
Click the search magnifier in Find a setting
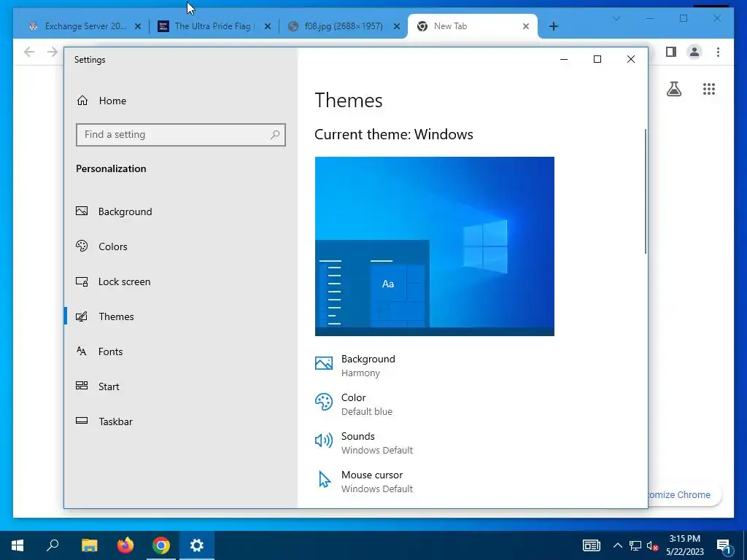[x=275, y=135]
